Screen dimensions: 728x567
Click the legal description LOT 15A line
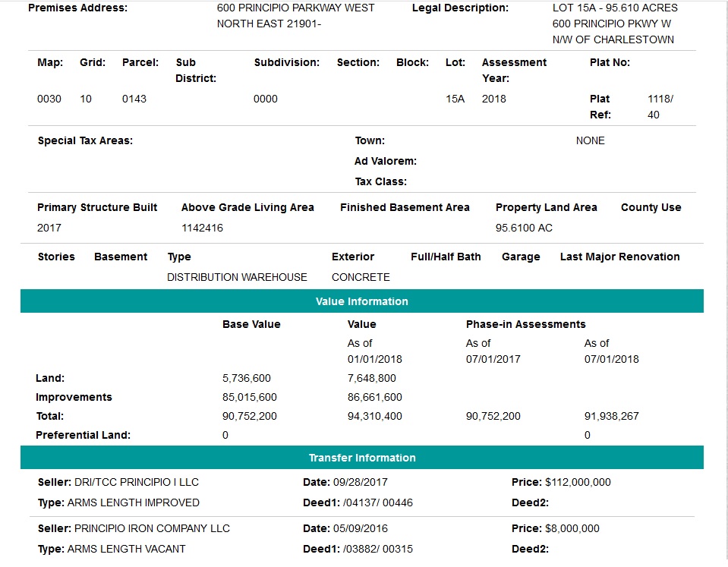pyautogui.click(x=615, y=8)
